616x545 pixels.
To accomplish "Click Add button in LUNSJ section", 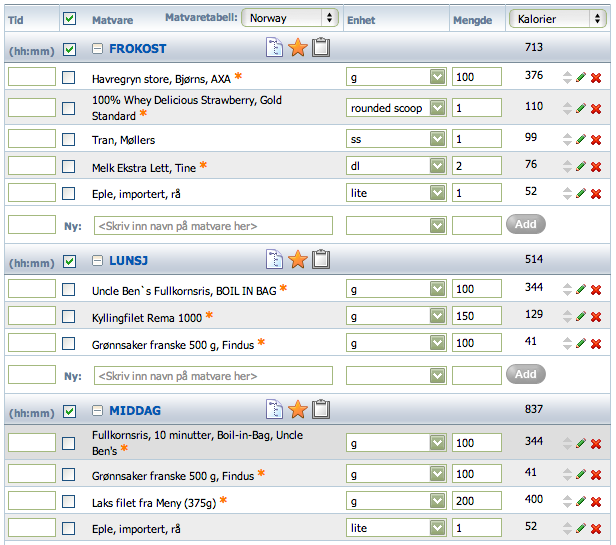I will point(526,374).
